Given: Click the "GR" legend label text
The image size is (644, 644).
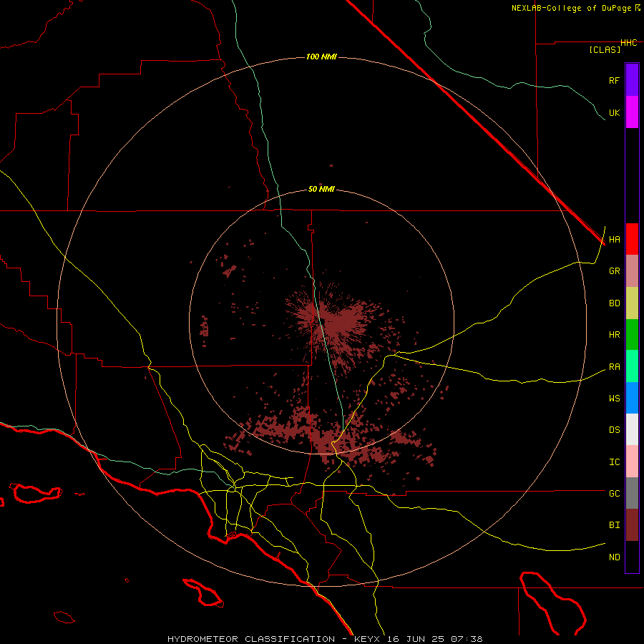Looking at the screenshot, I should [x=614, y=270].
